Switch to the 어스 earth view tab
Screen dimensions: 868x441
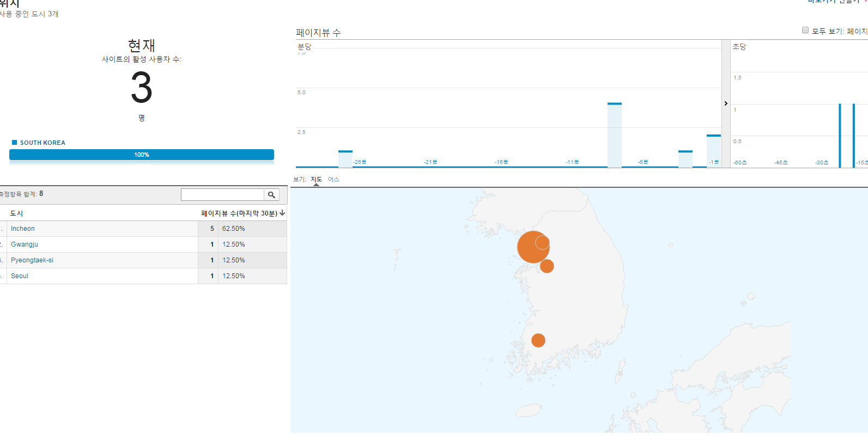[x=333, y=180]
